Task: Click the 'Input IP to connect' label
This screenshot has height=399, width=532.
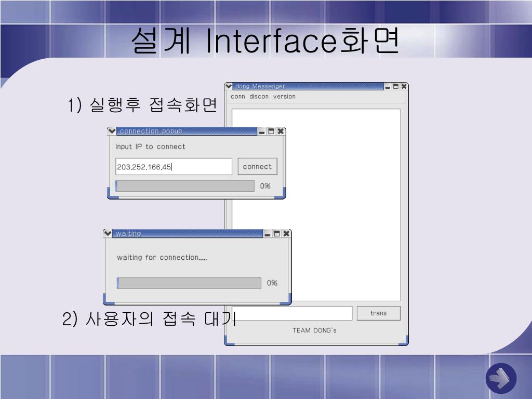Action: point(150,147)
